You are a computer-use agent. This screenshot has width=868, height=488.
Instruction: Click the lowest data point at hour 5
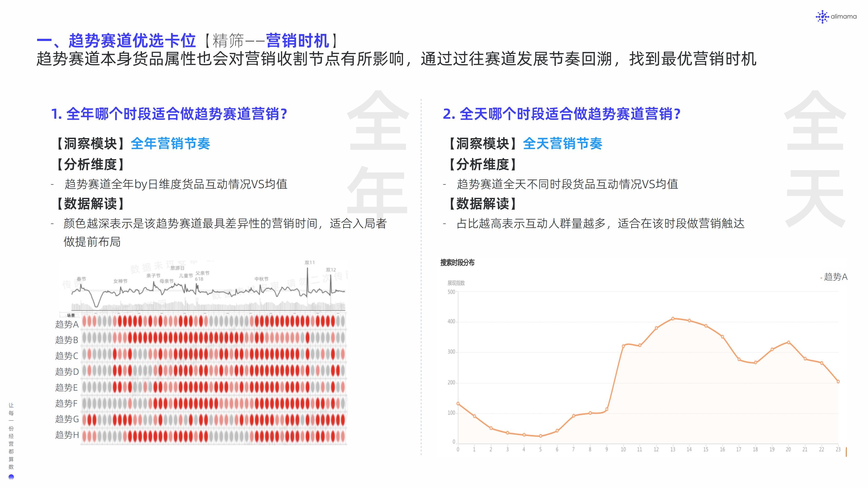pyautogui.click(x=540, y=436)
